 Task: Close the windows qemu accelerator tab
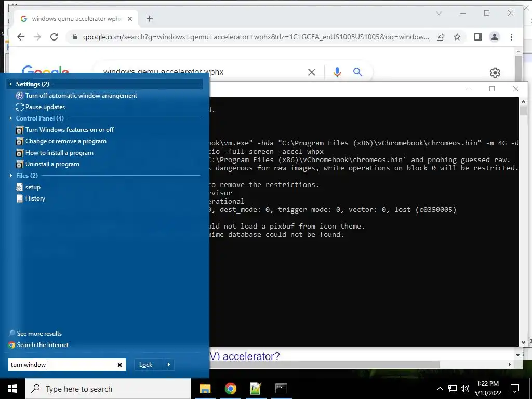coord(129,19)
